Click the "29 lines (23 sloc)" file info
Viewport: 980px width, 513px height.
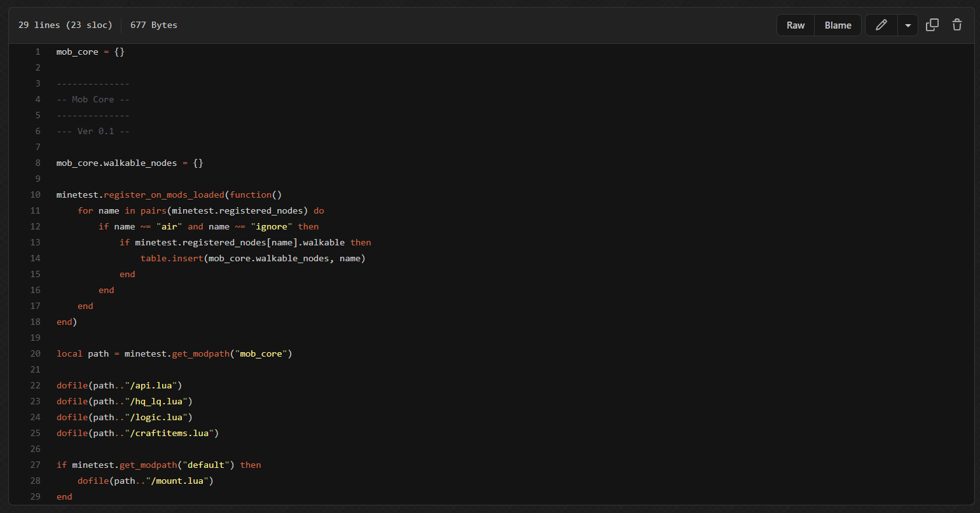click(x=65, y=25)
